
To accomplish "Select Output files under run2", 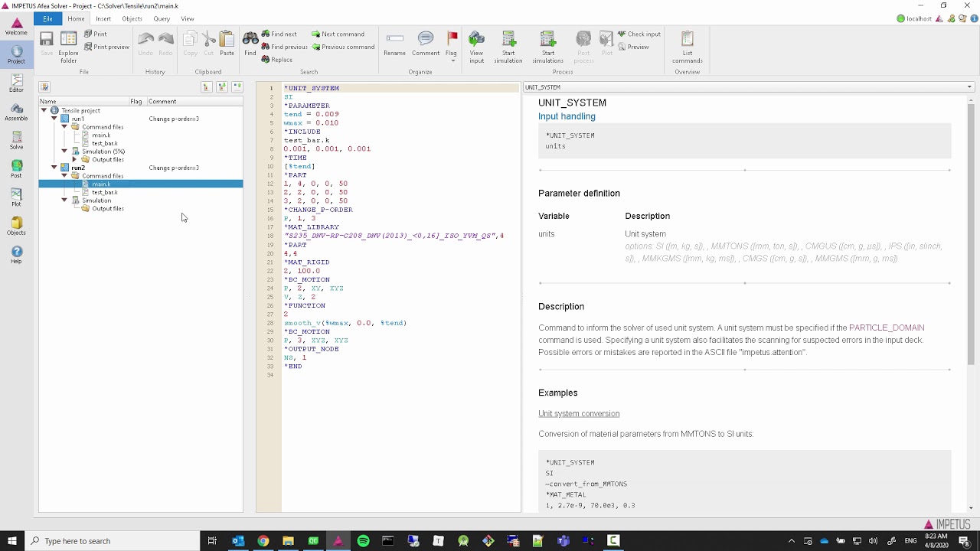I will click(108, 209).
